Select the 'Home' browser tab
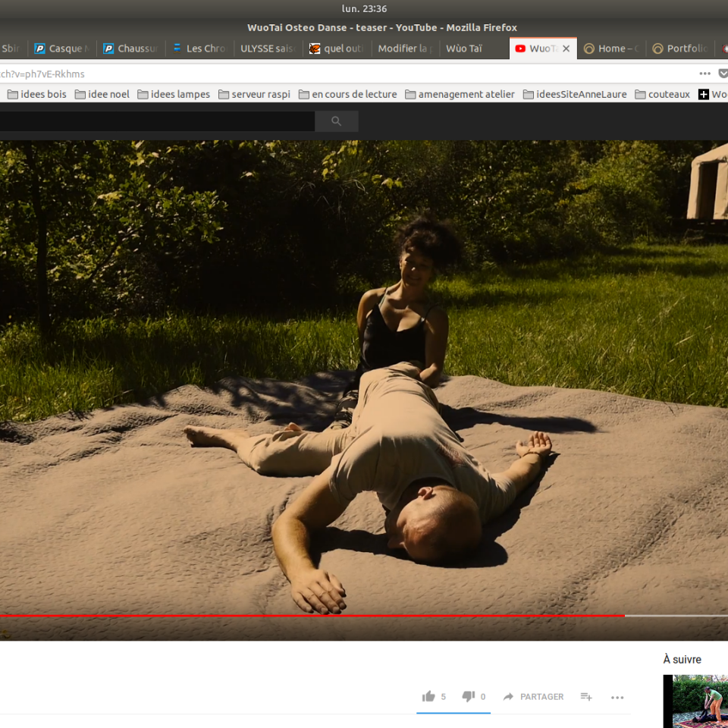The height and width of the screenshot is (728, 728). tap(611, 49)
